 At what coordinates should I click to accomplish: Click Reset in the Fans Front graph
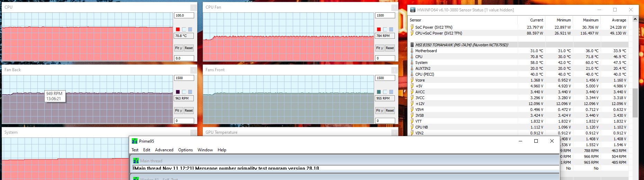pyautogui.click(x=390, y=111)
